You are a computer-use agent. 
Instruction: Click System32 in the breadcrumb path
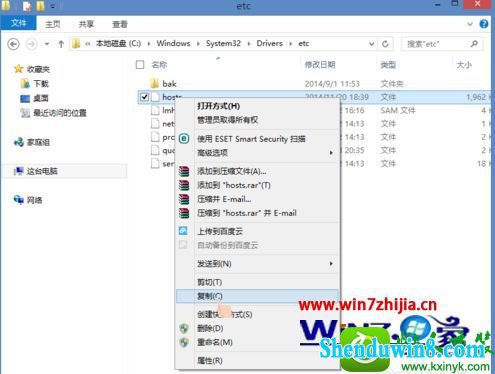(x=223, y=43)
